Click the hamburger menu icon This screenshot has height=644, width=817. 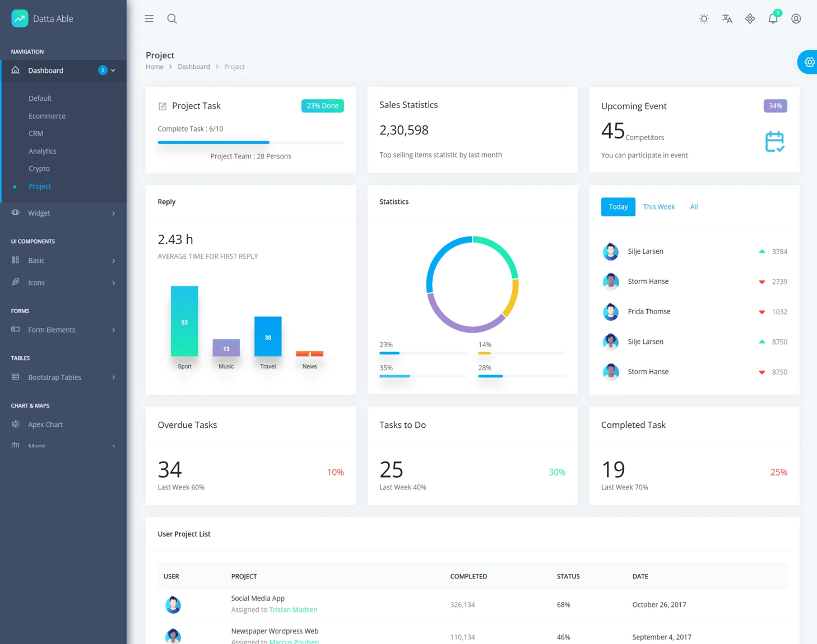(149, 18)
